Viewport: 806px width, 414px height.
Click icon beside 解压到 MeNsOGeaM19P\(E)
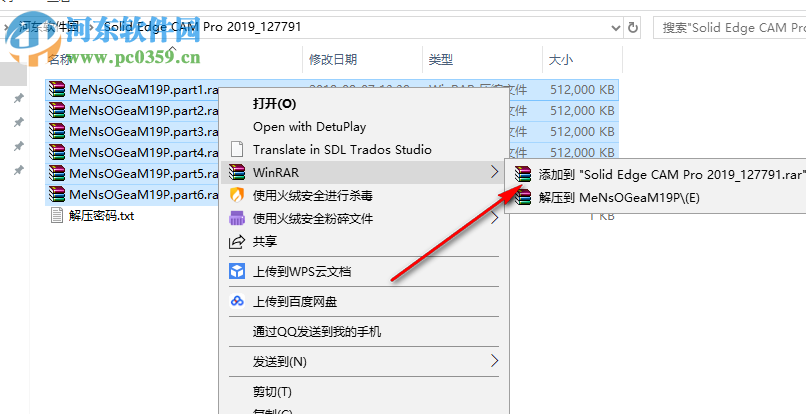(523, 197)
